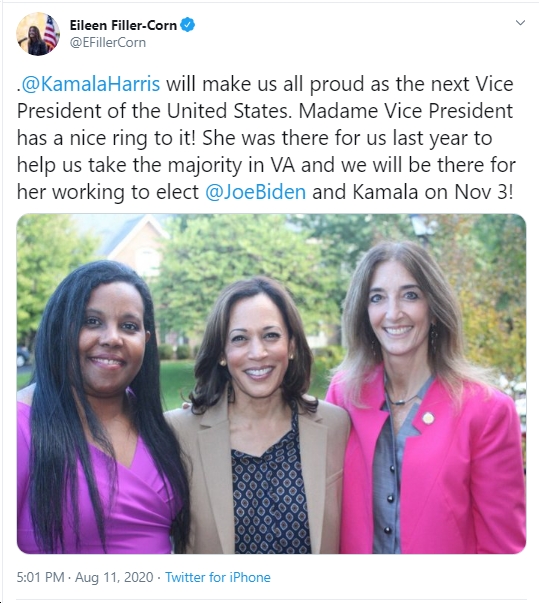Click the woman in tan blazer in photo
The height and width of the screenshot is (603, 539).
click(258, 415)
